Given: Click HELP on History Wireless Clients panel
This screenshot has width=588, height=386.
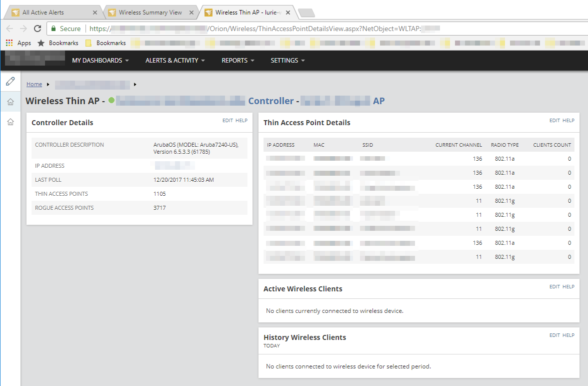Looking at the screenshot, I should [568, 335].
